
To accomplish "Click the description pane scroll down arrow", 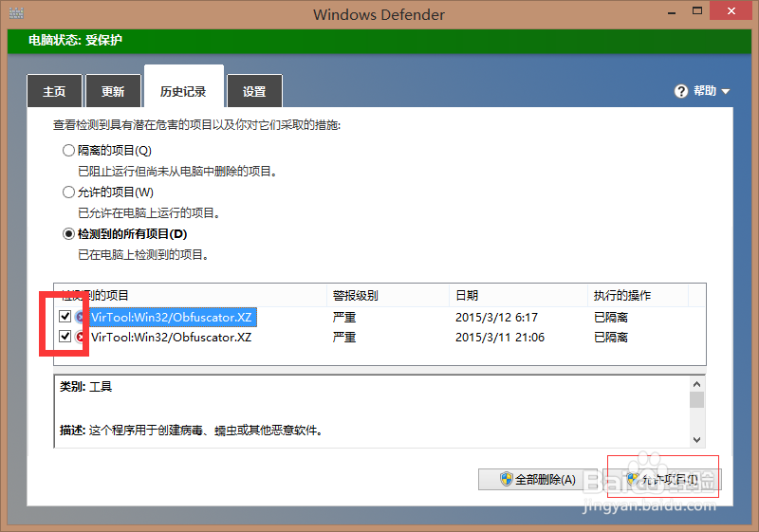I will (696, 440).
